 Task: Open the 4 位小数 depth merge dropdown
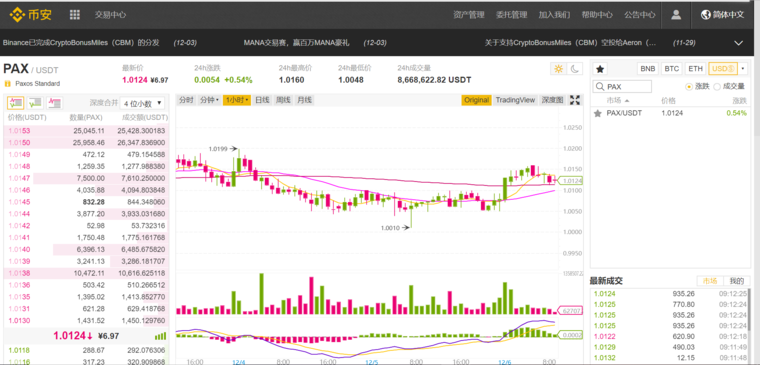(143, 103)
